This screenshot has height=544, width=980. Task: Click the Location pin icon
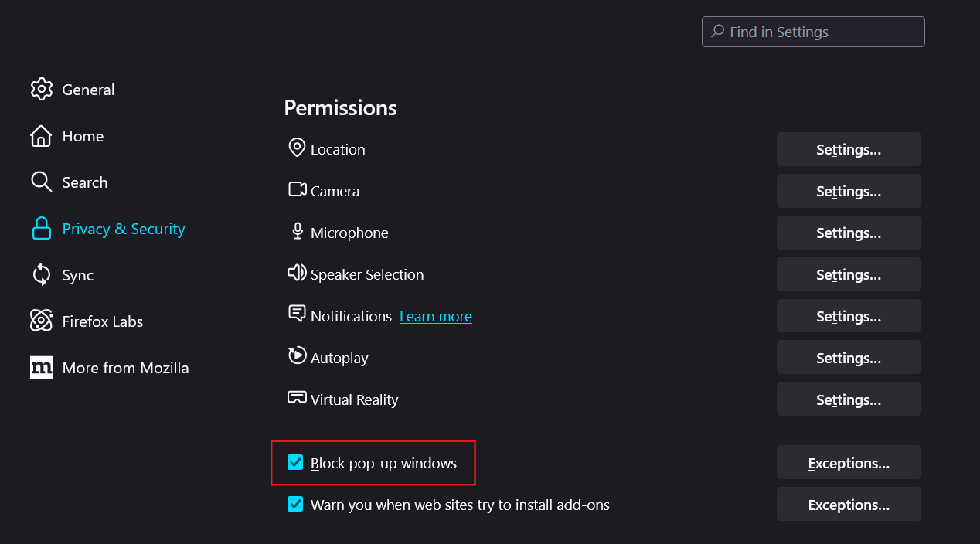297,148
